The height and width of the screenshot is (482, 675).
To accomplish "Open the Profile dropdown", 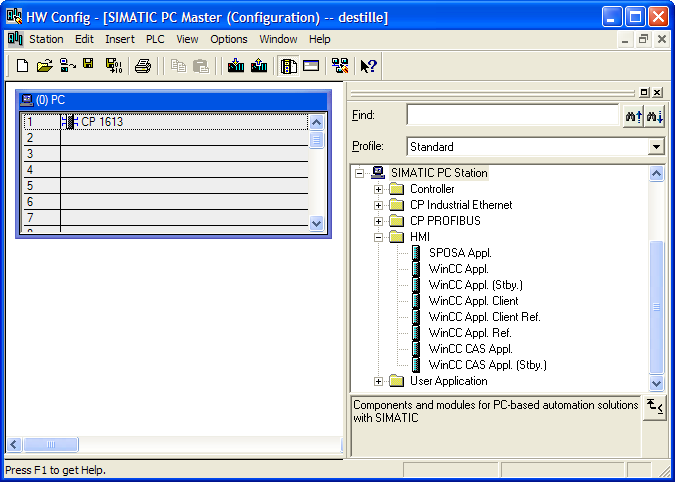I will 656,147.
